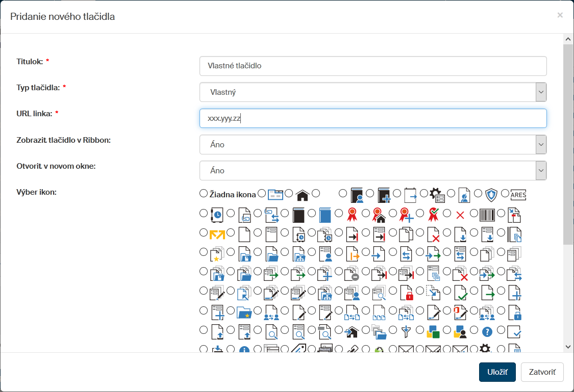Click the Zatvoriť button

click(542, 372)
